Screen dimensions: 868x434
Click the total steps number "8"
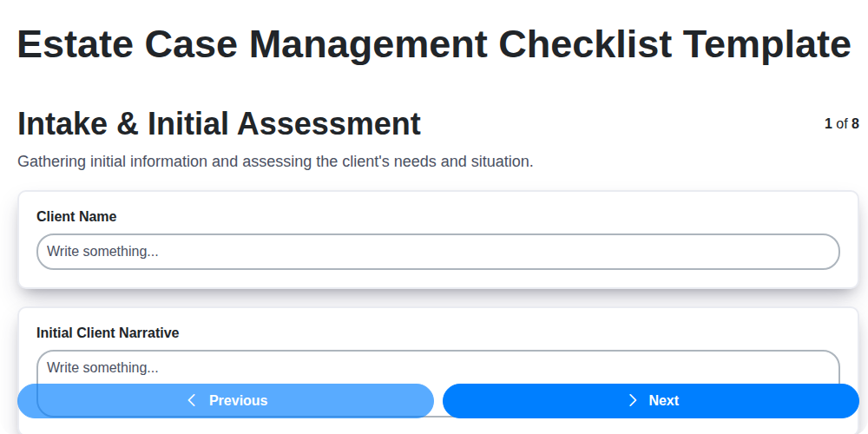[x=855, y=124]
